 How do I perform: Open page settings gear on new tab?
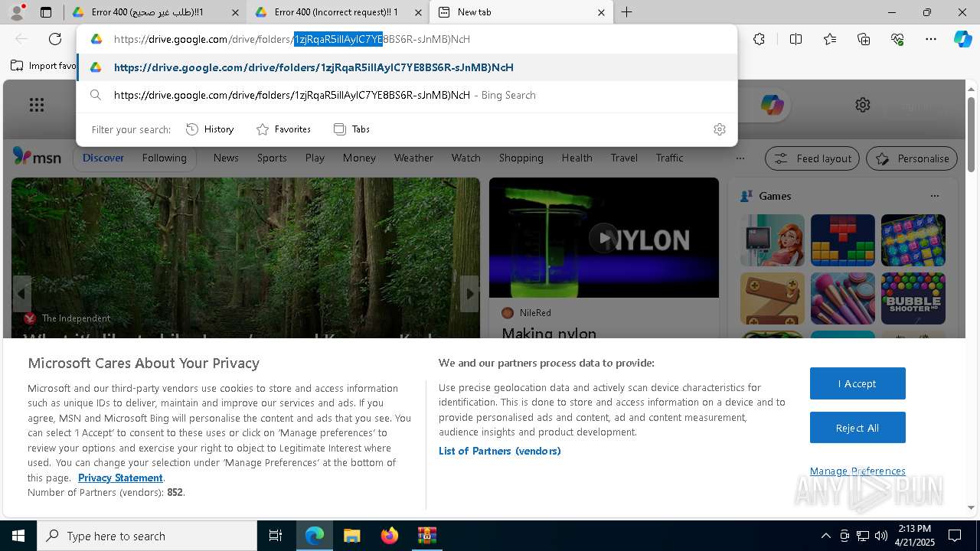pyautogui.click(x=863, y=105)
